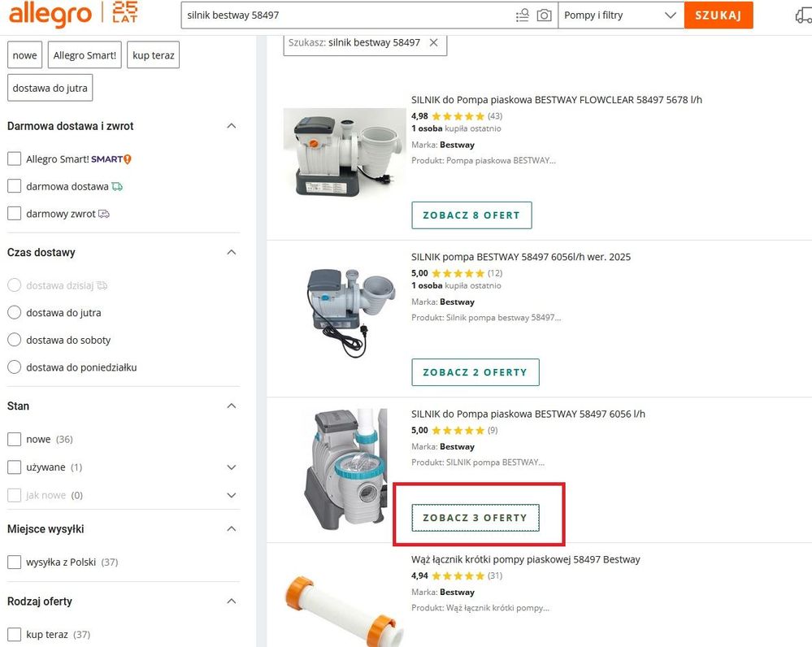Select 'dostawa do jutra' radio button

(x=14, y=313)
